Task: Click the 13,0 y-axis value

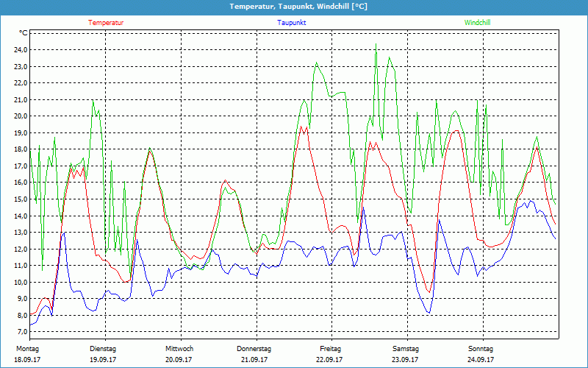Action: point(21,233)
